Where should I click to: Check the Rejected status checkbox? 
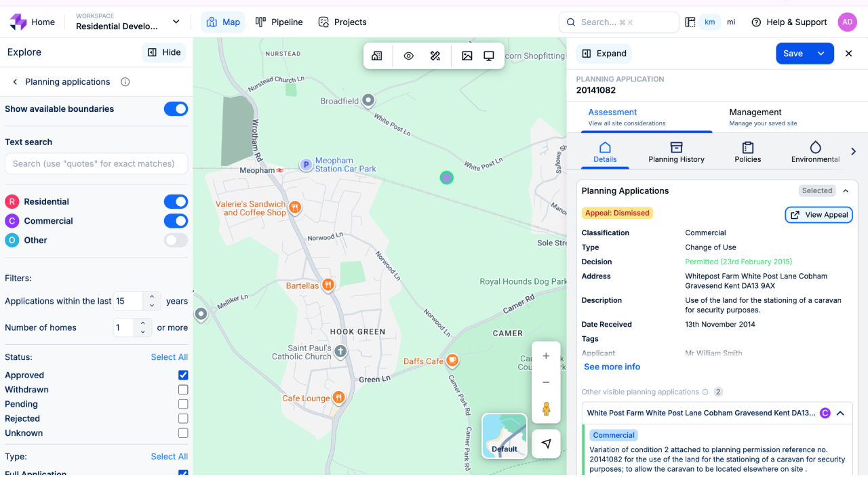[x=183, y=418]
